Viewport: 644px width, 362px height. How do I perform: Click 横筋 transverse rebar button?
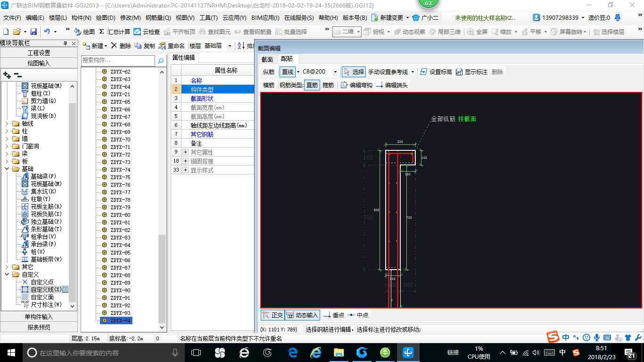tap(269, 85)
